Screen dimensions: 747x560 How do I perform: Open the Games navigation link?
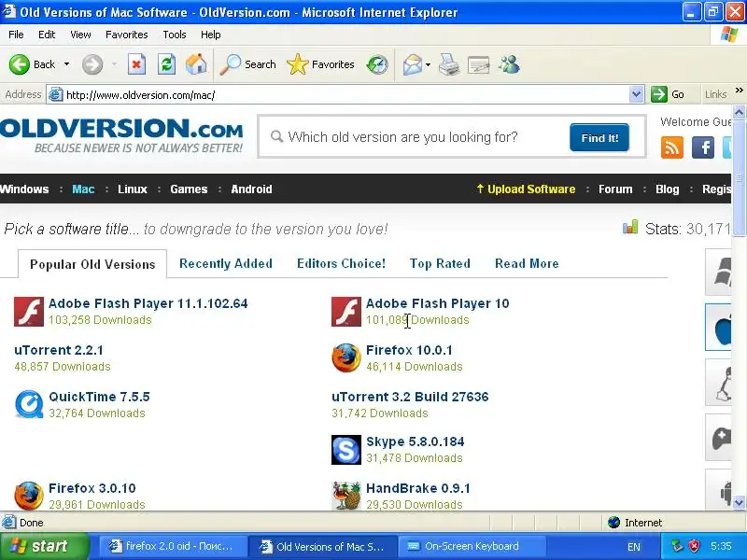point(189,189)
